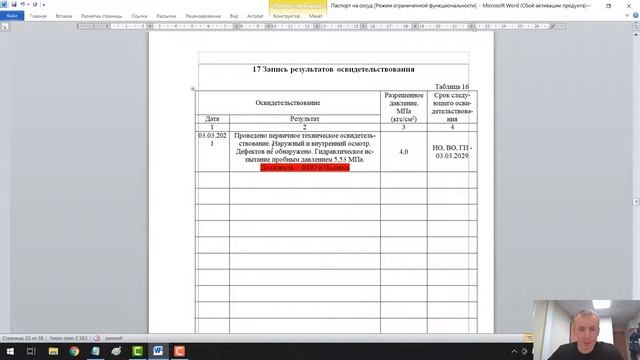Screen dimensions: 640x360
Task: Click the webcam video overlay
Action: point(587,330)
